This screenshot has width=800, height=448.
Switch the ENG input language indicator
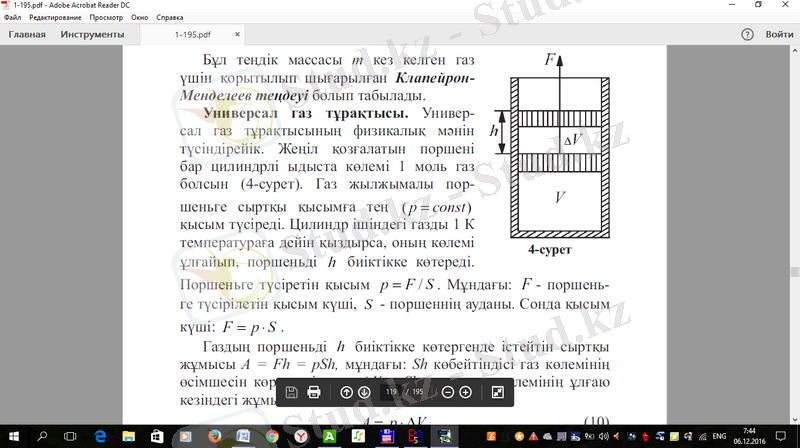point(719,436)
